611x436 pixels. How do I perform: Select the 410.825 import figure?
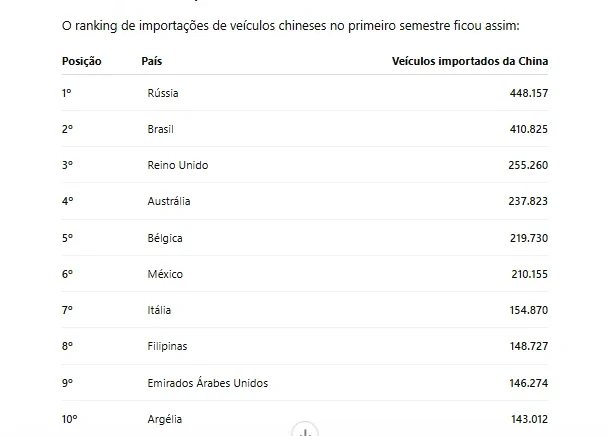[x=529, y=129]
